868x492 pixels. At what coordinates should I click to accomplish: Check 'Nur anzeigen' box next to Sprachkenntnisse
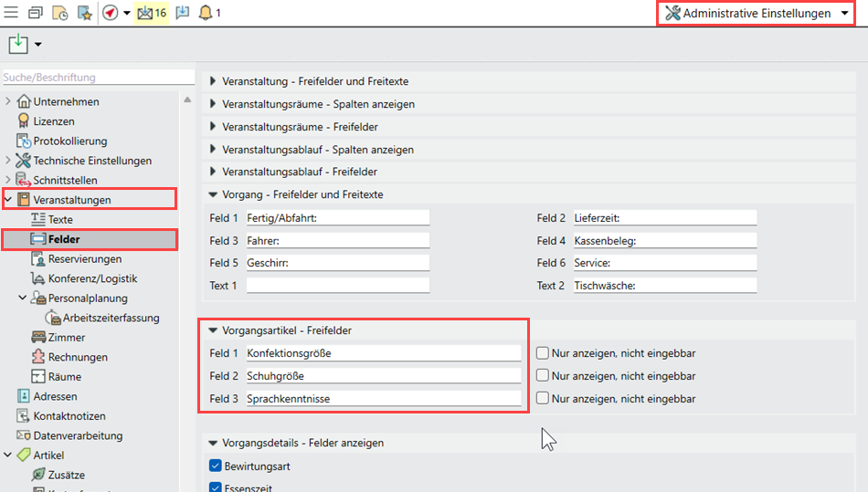pyautogui.click(x=543, y=398)
